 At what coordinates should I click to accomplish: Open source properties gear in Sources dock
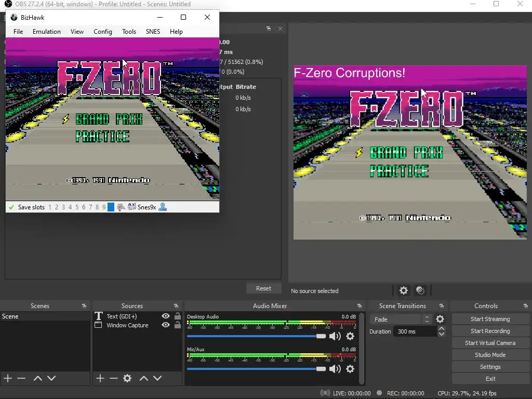tap(127, 378)
